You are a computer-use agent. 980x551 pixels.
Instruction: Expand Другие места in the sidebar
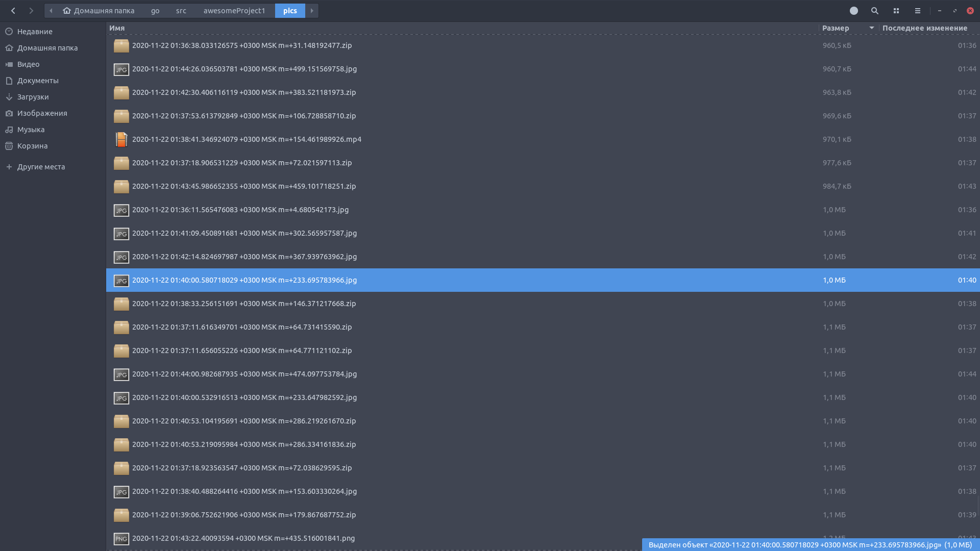pos(41,167)
